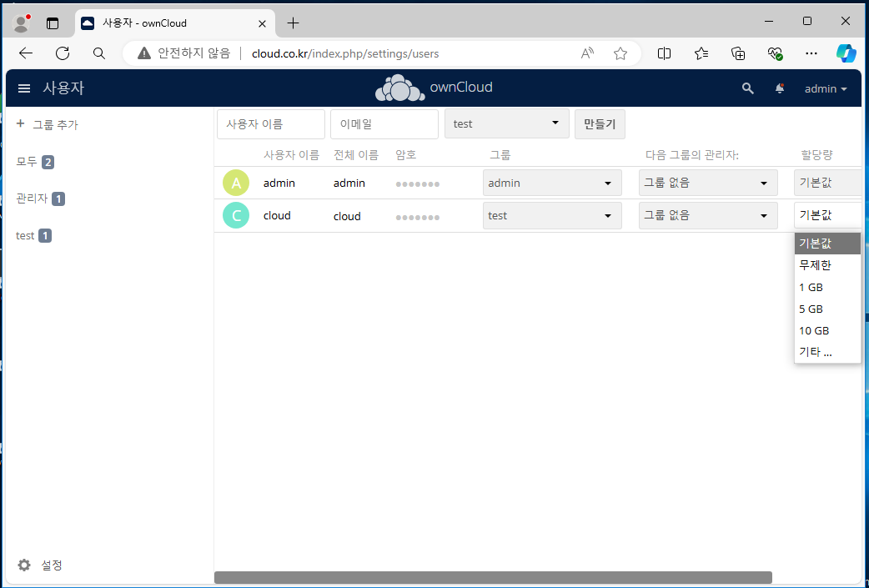Open the browser more options menu

coord(811,53)
